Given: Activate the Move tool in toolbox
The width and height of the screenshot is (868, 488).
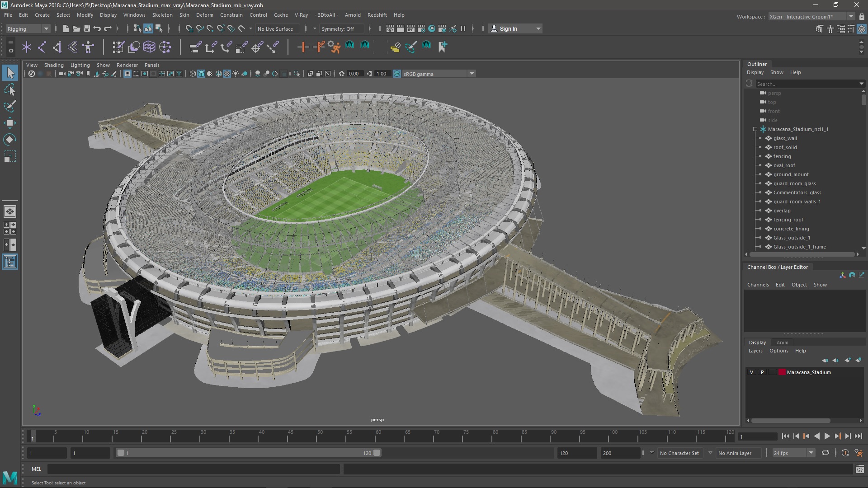Looking at the screenshot, I should (10, 123).
